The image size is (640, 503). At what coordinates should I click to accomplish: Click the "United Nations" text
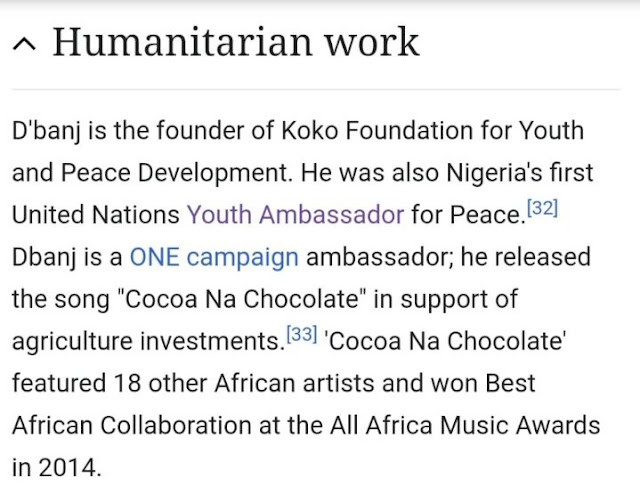95,214
